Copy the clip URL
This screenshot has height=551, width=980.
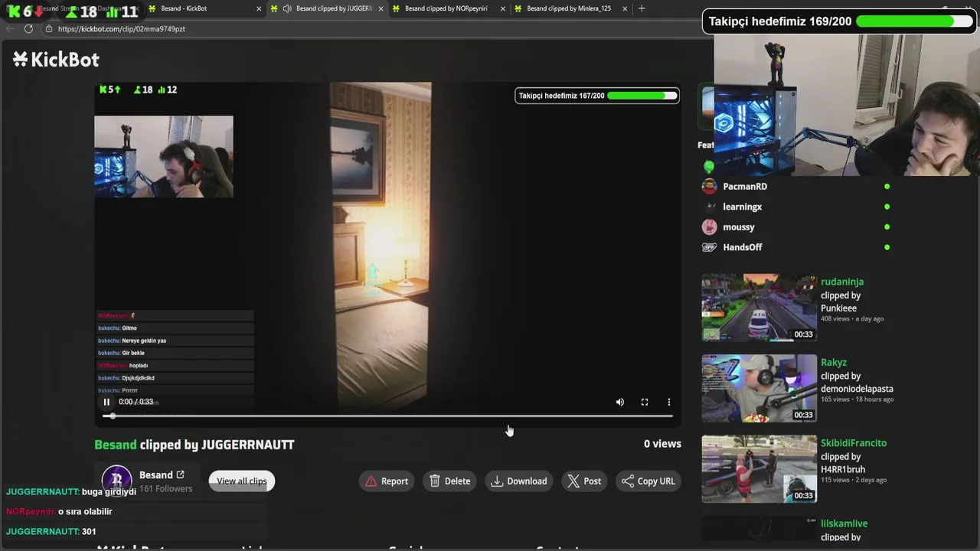click(648, 481)
